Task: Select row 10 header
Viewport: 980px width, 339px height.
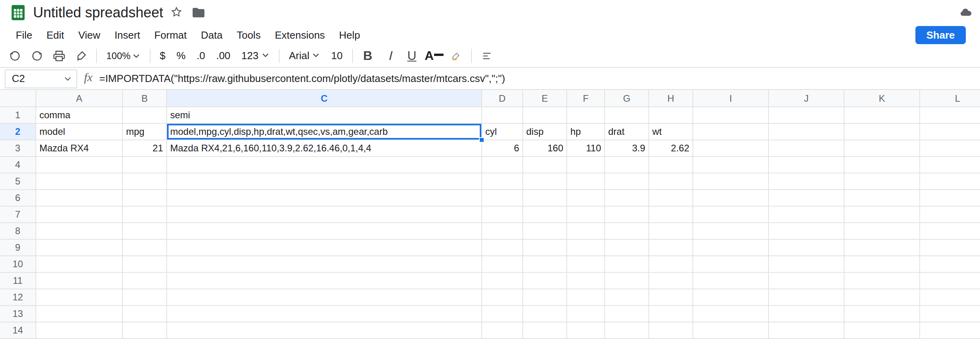Action: (x=18, y=264)
